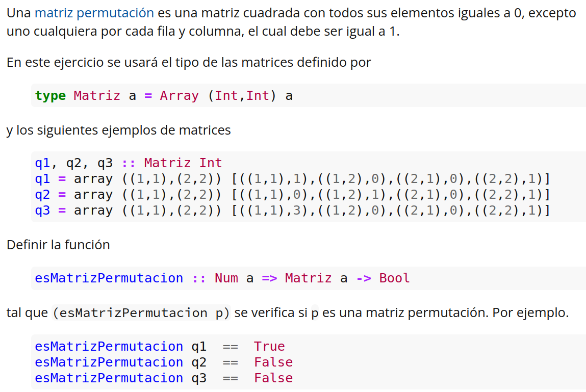This screenshot has width=586, height=392.
Task: Click the "True" result value
Action: [x=269, y=347]
